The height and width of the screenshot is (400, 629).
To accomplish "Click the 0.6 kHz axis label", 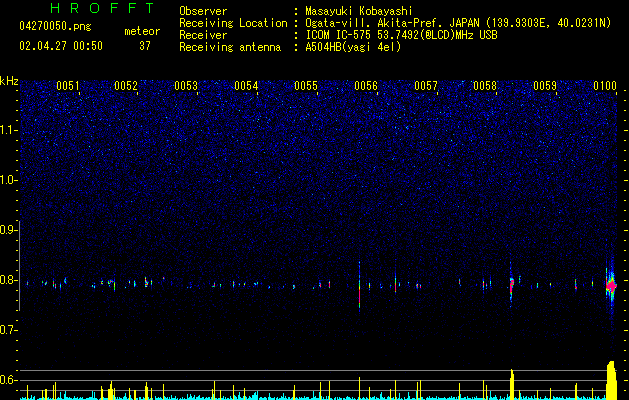I will point(9,380).
